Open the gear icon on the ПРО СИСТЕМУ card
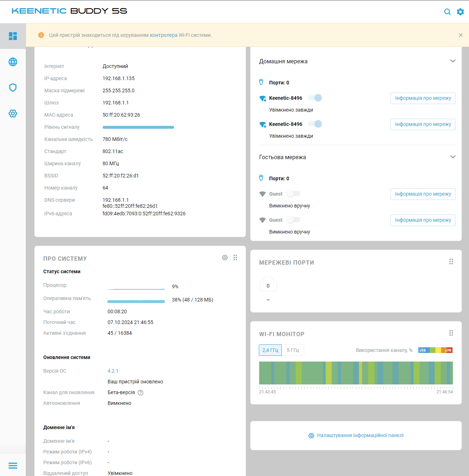 [225, 257]
